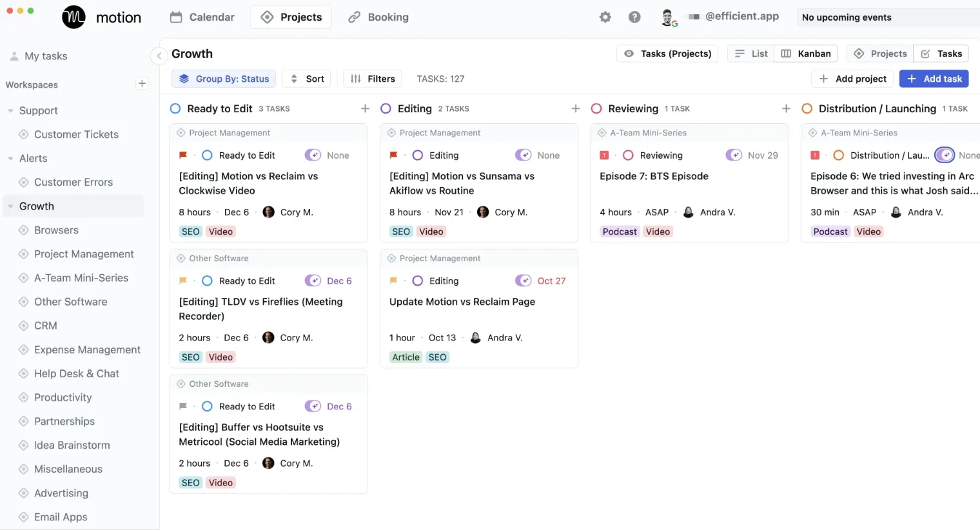The width and height of the screenshot is (980, 530).
Task: Add task to Reviewing column
Action: (x=786, y=108)
